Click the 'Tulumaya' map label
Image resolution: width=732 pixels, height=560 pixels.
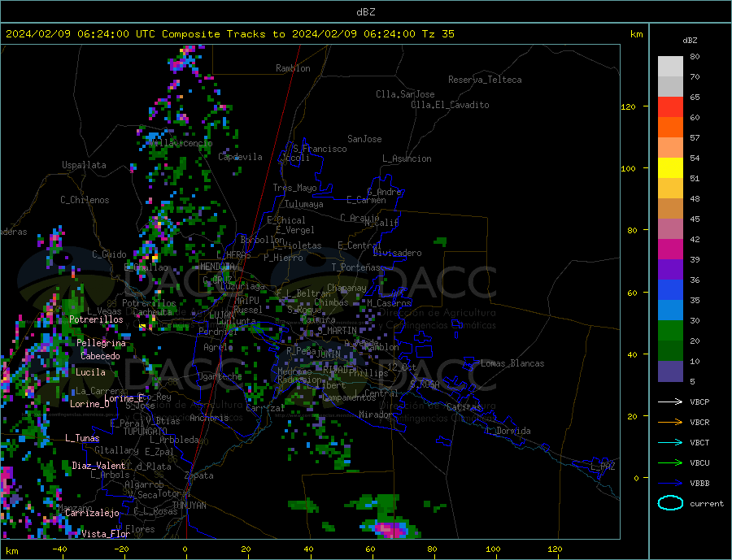[x=304, y=204]
